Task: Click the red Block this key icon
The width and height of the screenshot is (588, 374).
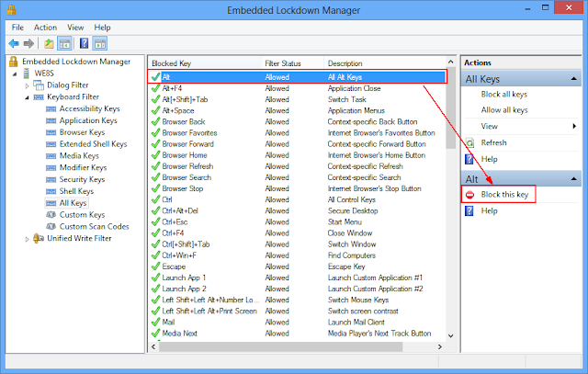Action: point(469,195)
